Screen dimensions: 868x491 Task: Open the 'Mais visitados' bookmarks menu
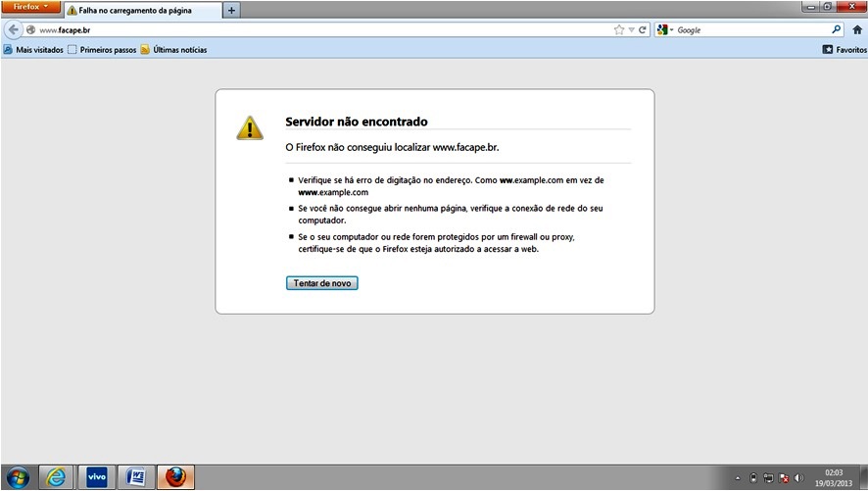33,49
